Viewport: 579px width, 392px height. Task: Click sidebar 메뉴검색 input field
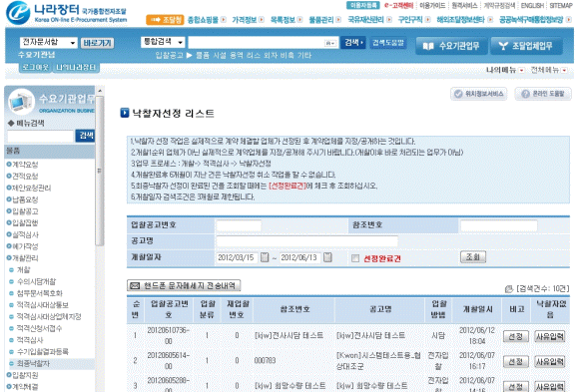click(x=41, y=137)
